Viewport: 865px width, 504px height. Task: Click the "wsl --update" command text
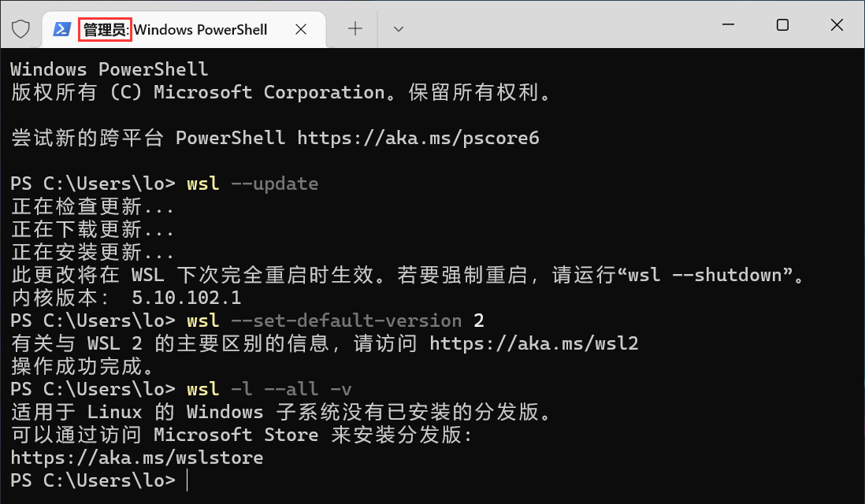click(x=252, y=183)
